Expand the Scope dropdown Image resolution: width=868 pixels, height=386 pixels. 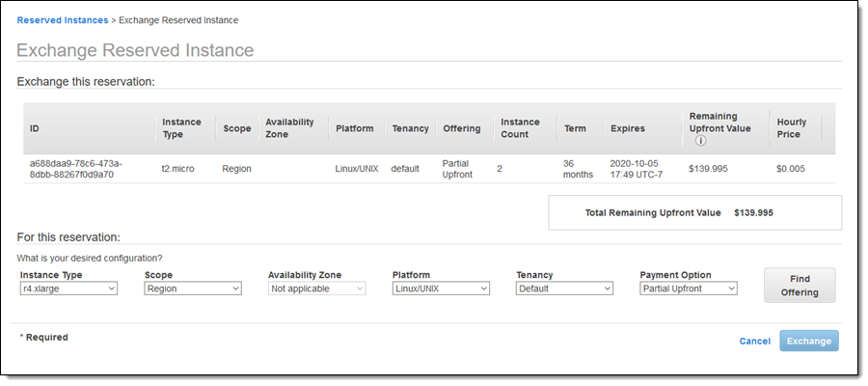click(192, 289)
